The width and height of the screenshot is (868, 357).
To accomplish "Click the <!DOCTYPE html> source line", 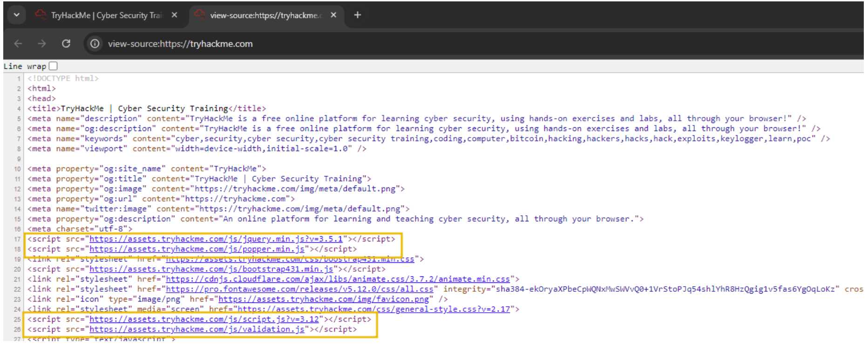I will coord(63,78).
